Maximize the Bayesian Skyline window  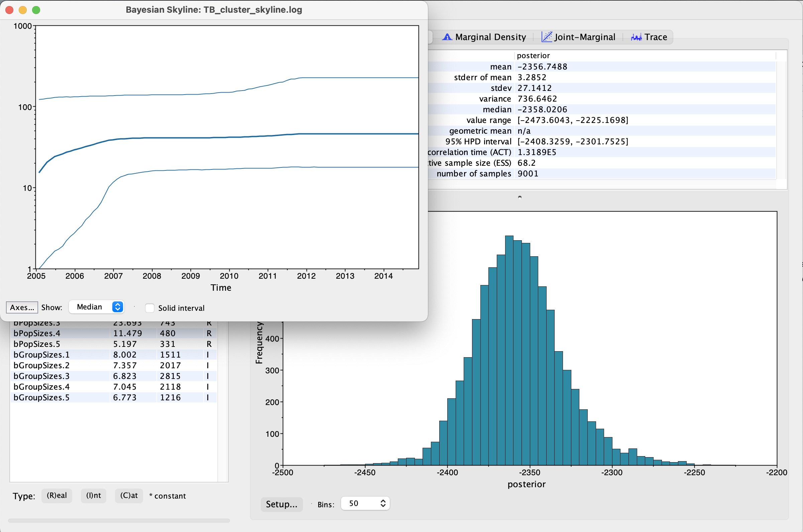coord(36,10)
